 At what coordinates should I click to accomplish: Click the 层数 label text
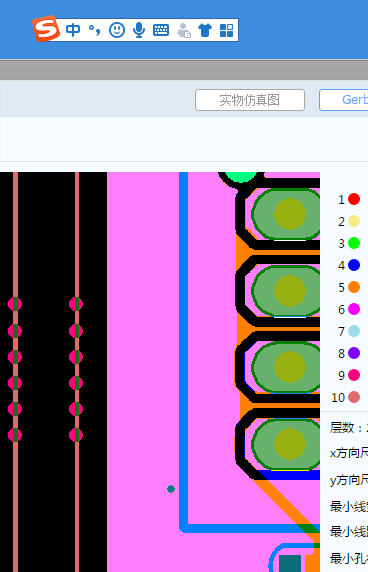click(x=348, y=428)
